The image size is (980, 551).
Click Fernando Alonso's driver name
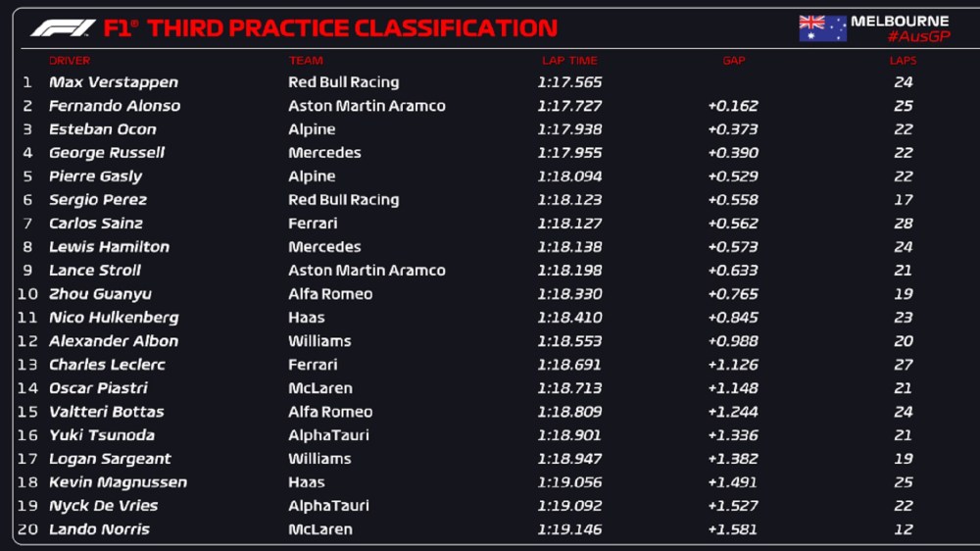[115, 106]
